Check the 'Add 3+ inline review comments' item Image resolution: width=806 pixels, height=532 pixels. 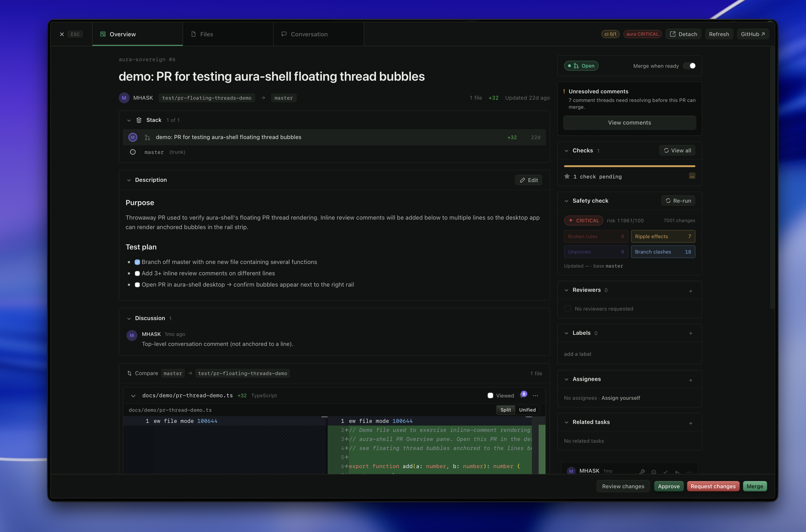[x=137, y=273]
